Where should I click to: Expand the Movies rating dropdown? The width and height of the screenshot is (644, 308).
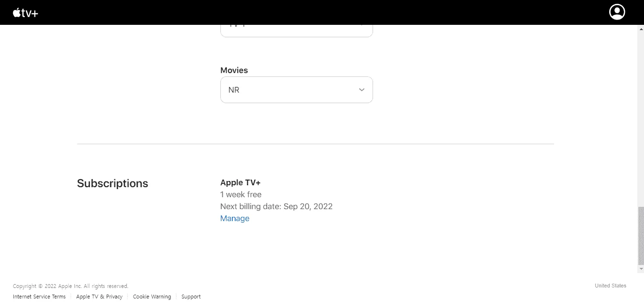click(x=296, y=90)
